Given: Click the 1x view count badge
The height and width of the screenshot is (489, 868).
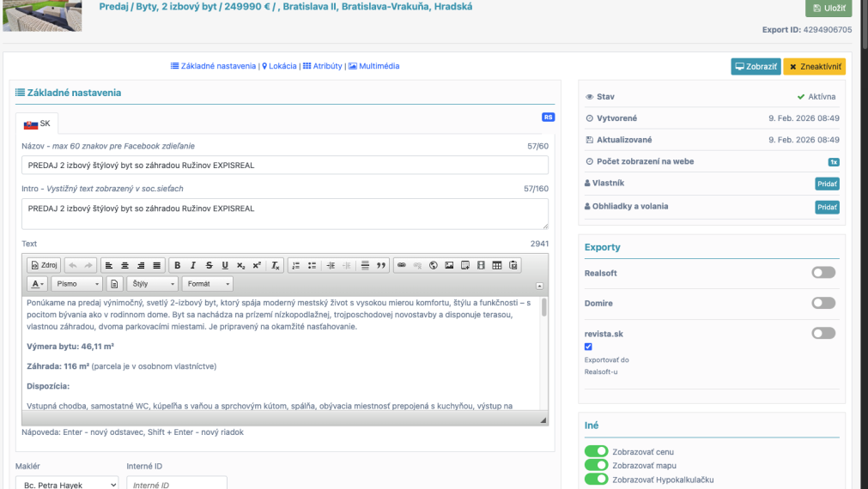Looking at the screenshot, I should tap(834, 162).
